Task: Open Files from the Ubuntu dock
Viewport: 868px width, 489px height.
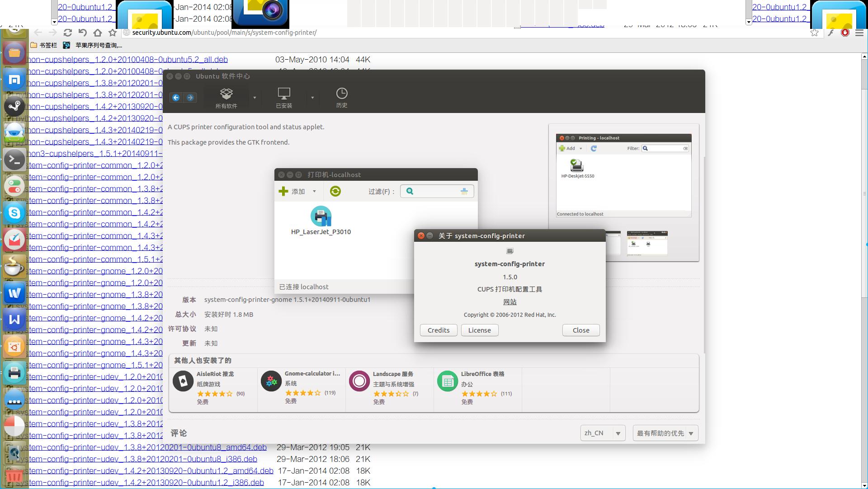Action: (x=14, y=52)
